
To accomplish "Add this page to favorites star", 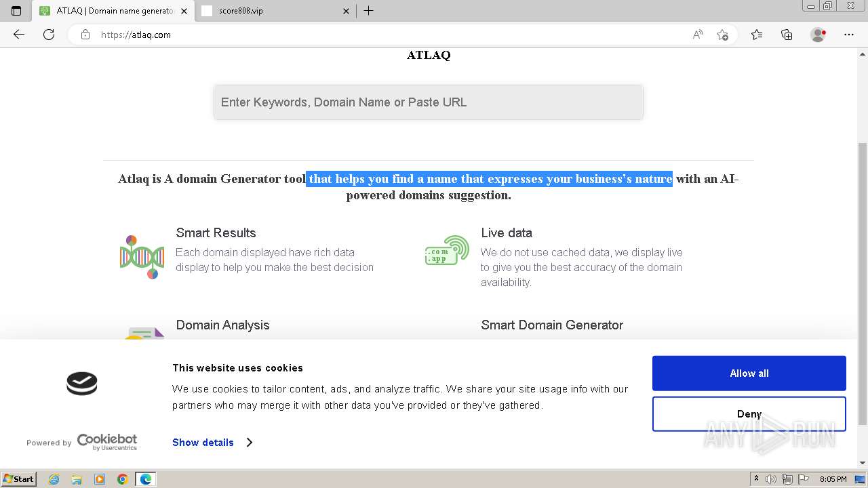I will coord(722,35).
